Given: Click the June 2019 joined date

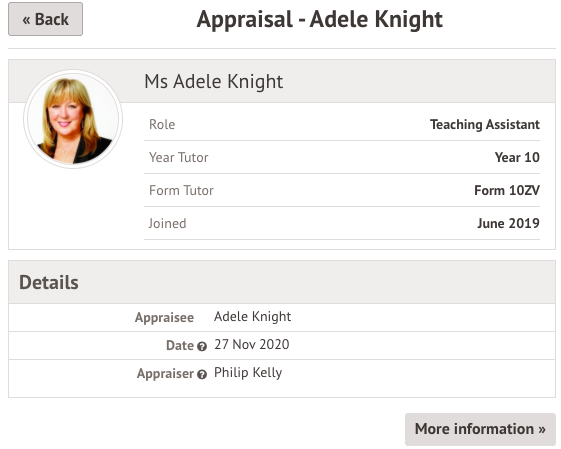Looking at the screenshot, I should pos(508,223).
